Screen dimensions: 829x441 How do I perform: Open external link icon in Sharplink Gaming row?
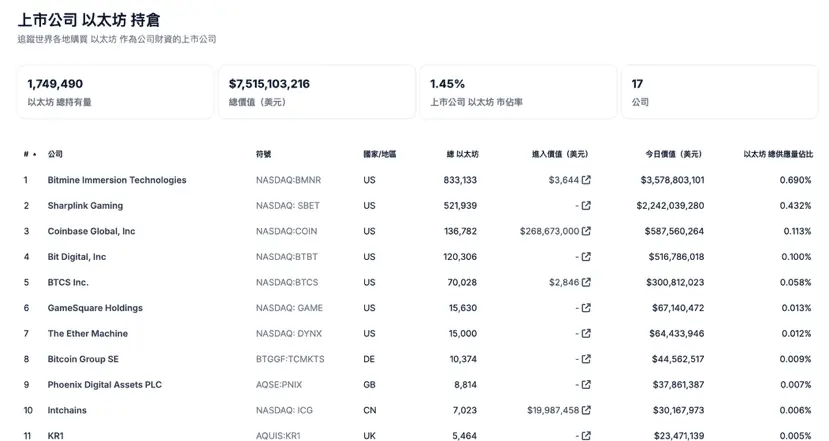(586, 206)
